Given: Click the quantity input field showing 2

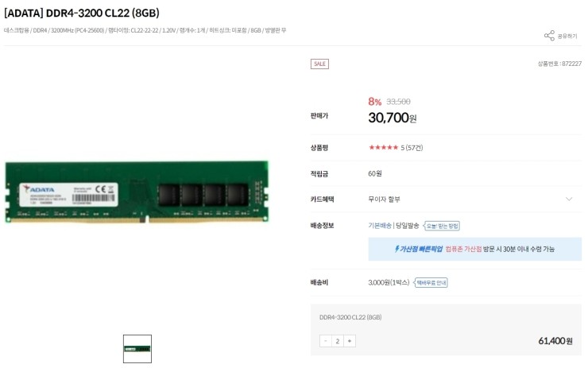Looking at the screenshot, I should point(338,341).
